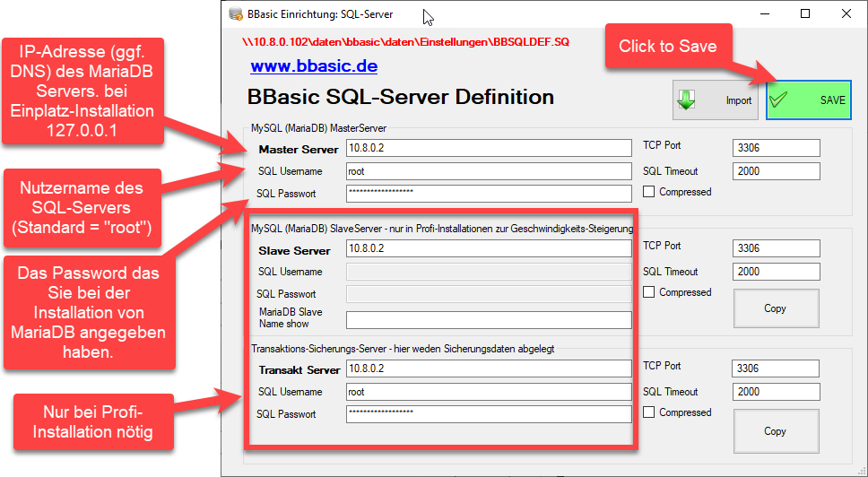Click the Master Server address field

click(x=489, y=148)
